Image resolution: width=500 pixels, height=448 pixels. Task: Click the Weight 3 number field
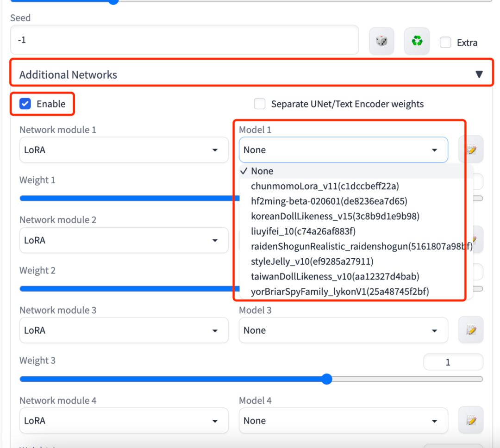453,362
